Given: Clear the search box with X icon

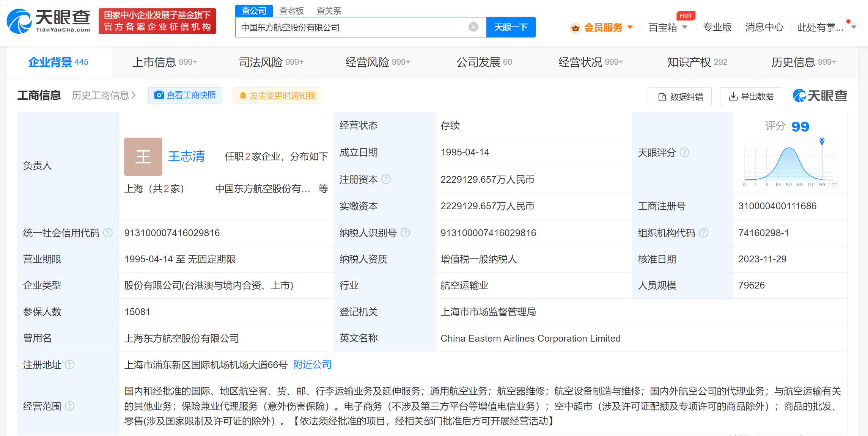Looking at the screenshot, I should [x=473, y=27].
